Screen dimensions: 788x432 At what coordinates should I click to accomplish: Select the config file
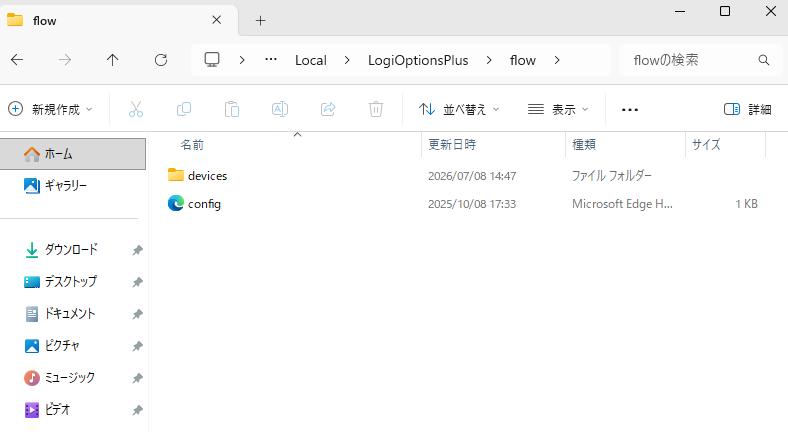[x=204, y=204]
